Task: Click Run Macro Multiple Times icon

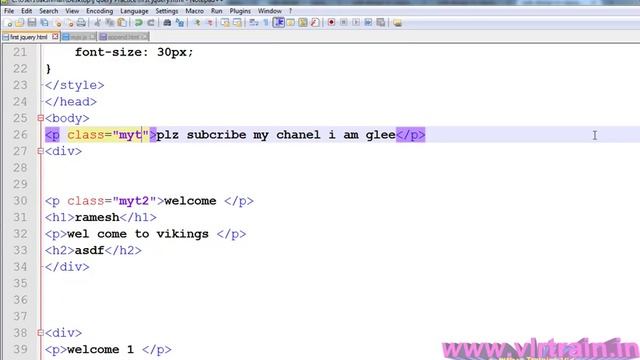Action: pyautogui.click(x=368, y=23)
